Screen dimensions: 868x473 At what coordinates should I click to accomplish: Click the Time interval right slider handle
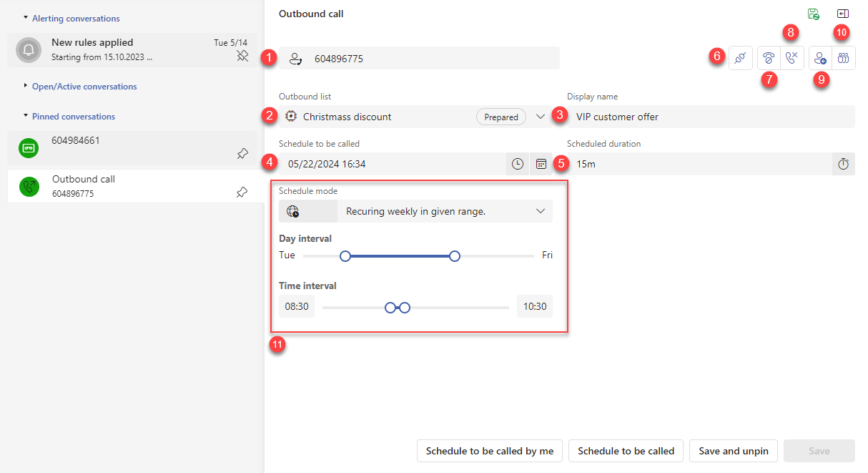pos(405,307)
